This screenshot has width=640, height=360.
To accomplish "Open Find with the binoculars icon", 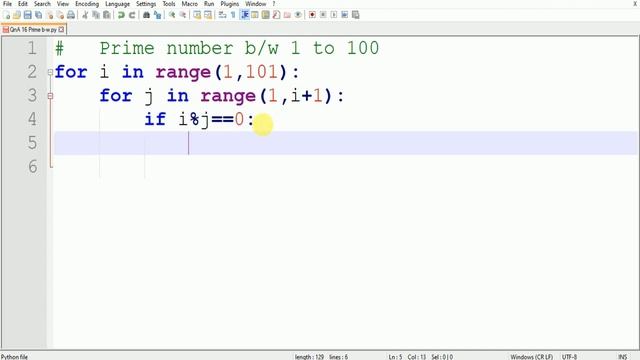I will coord(146,15).
